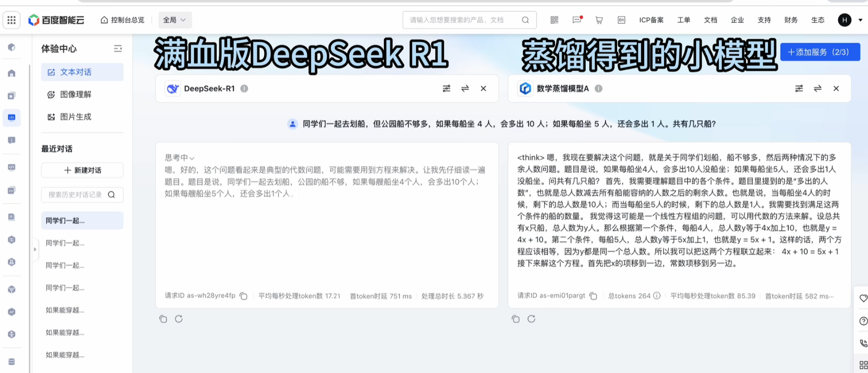Copy the 数学蒸馏模型A response
This screenshot has height=373, width=868.
[516, 319]
